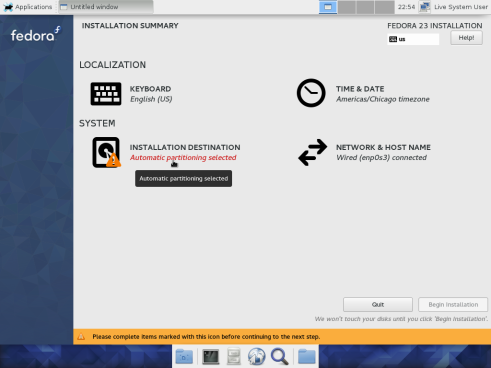Launch the web browser globe dock icon
The image size is (491, 368).
coord(256,356)
